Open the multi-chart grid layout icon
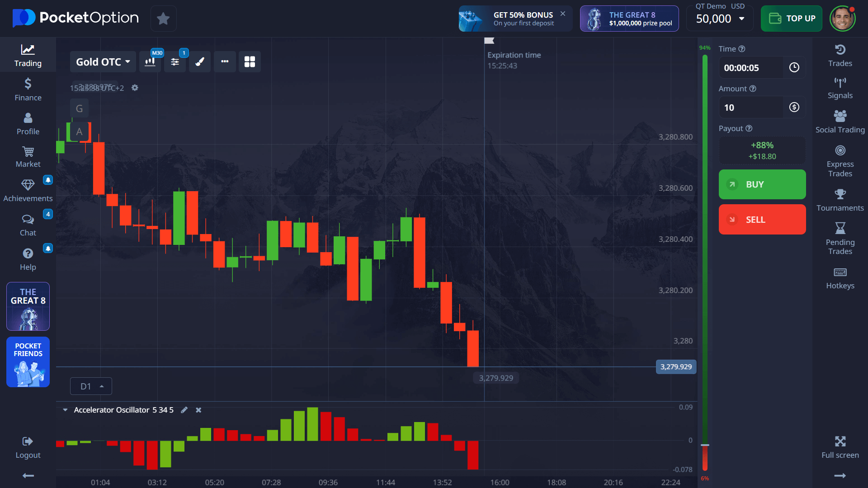Image resolution: width=868 pixels, height=488 pixels. pyautogui.click(x=250, y=62)
